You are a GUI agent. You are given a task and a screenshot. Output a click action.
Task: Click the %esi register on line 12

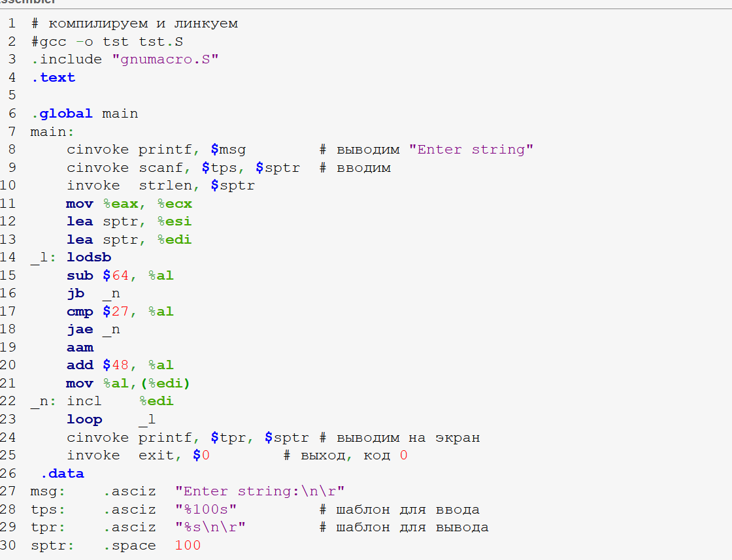(x=175, y=222)
